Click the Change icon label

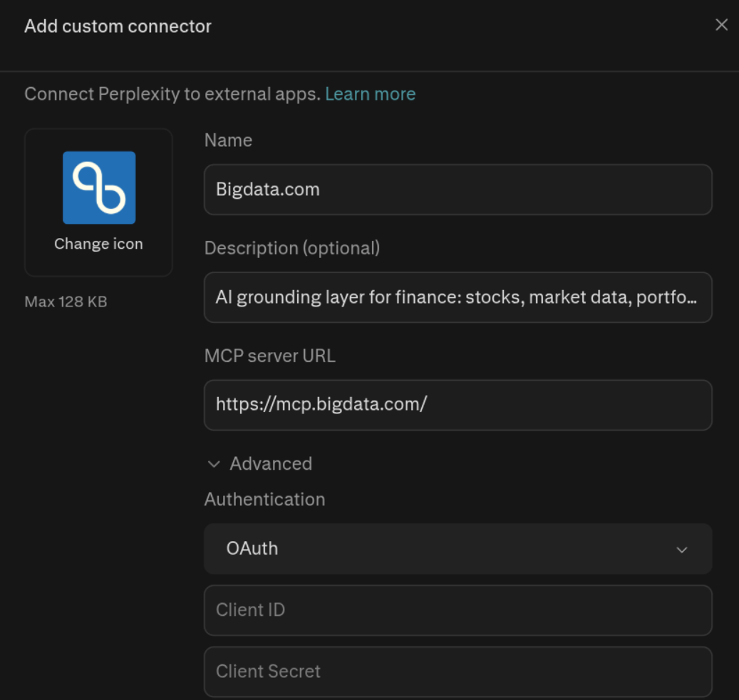98,245
